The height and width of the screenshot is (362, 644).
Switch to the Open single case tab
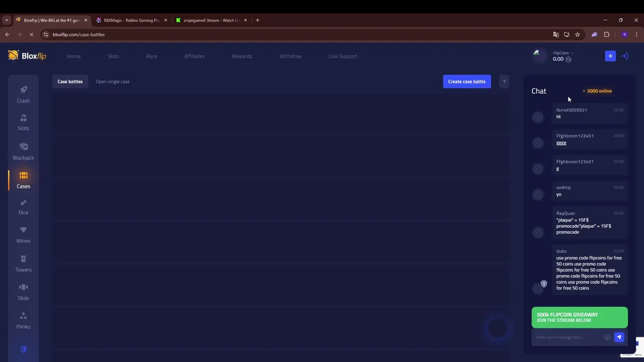click(113, 81)
